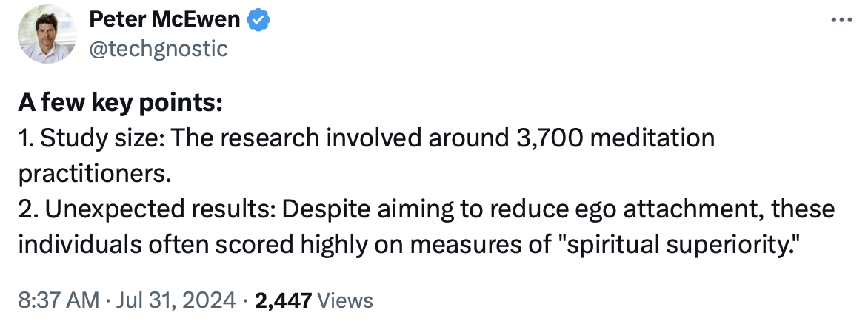
Task: Open the @techgnostic handle link
Action: (x=158, y=49)
